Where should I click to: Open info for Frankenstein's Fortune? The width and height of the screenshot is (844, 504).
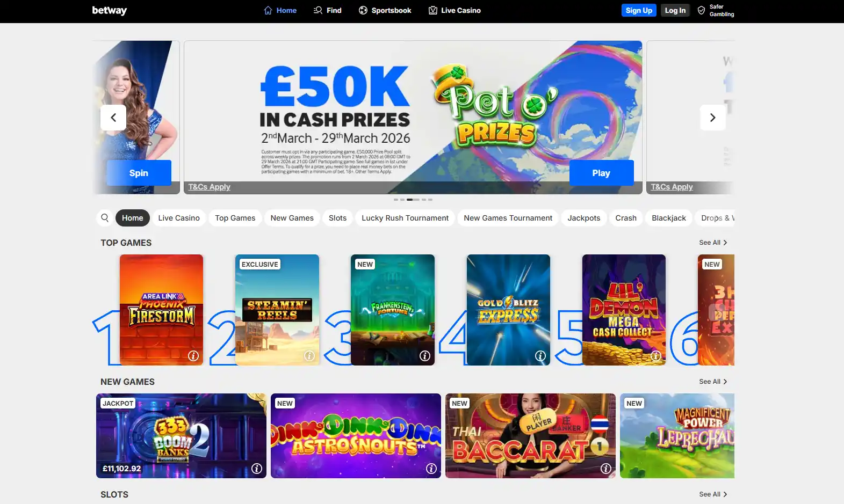point(425,356)
